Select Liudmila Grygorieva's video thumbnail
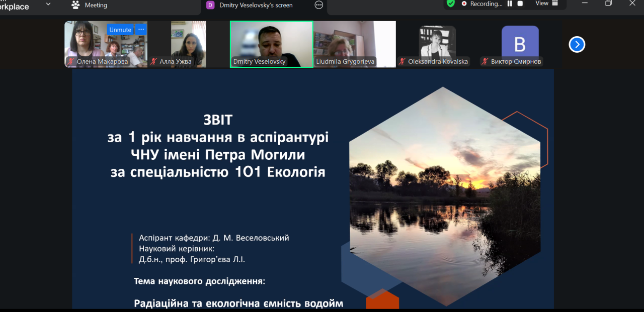This screenshot has height=312, width=644. point(355,44)
